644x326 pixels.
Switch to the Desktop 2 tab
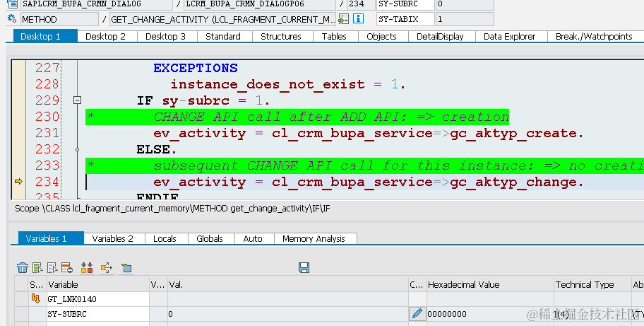105,36
